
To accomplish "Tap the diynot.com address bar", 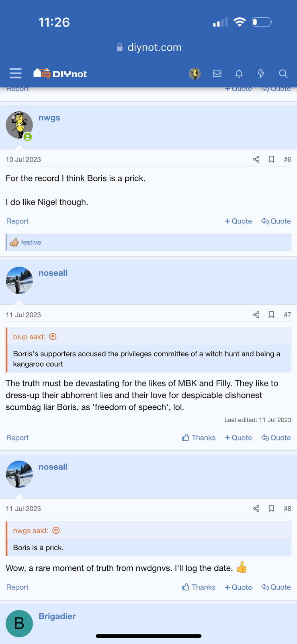I will [149, 47].
